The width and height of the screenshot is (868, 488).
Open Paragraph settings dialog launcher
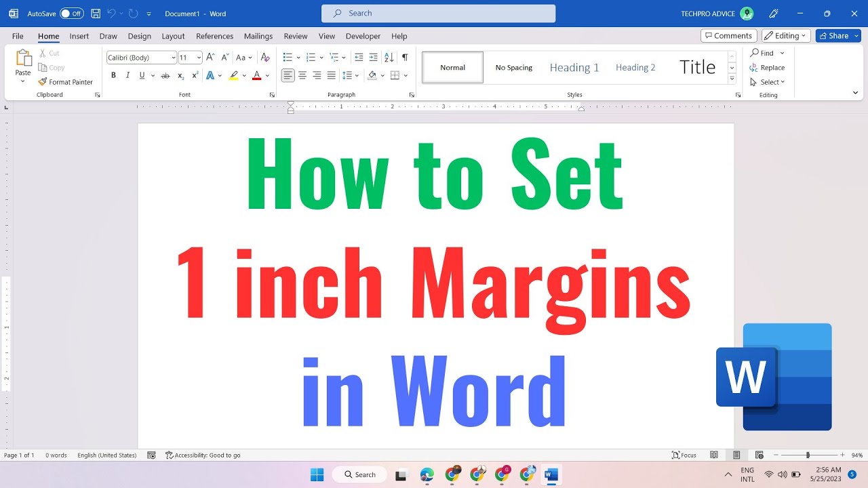412,95
